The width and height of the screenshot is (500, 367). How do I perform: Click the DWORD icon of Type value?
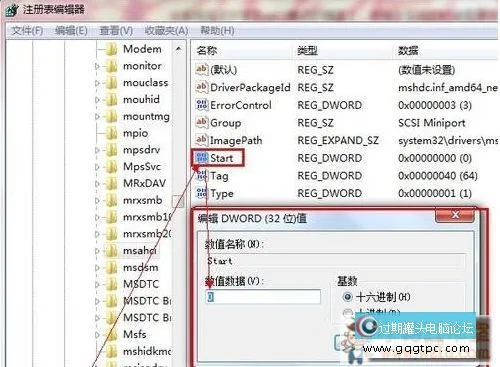coord(202,193)
